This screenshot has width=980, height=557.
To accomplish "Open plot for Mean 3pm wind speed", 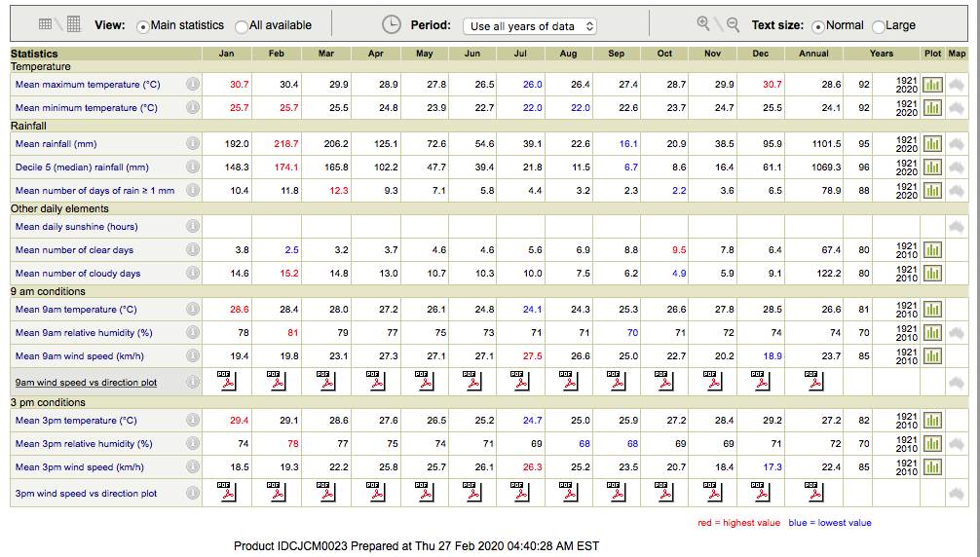I will pyautogui.click(x=932, y=467).
